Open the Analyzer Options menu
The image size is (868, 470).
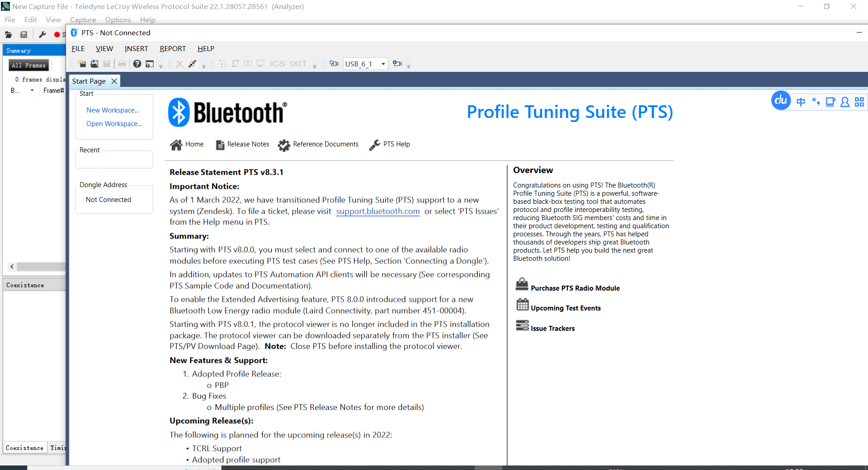(x=118, y=19)
